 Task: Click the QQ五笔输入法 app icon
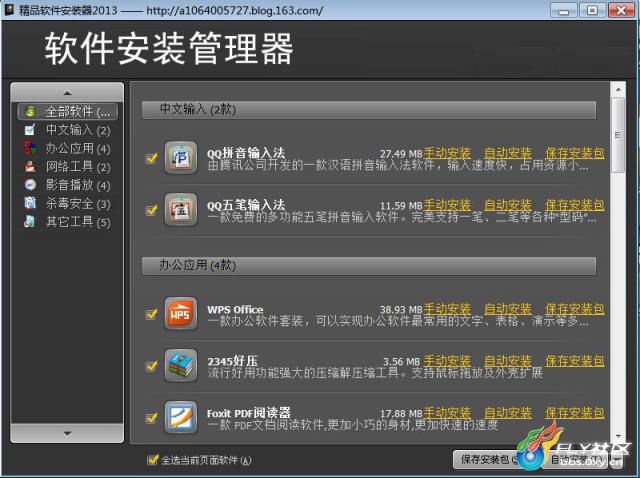(x=181, y=210)
